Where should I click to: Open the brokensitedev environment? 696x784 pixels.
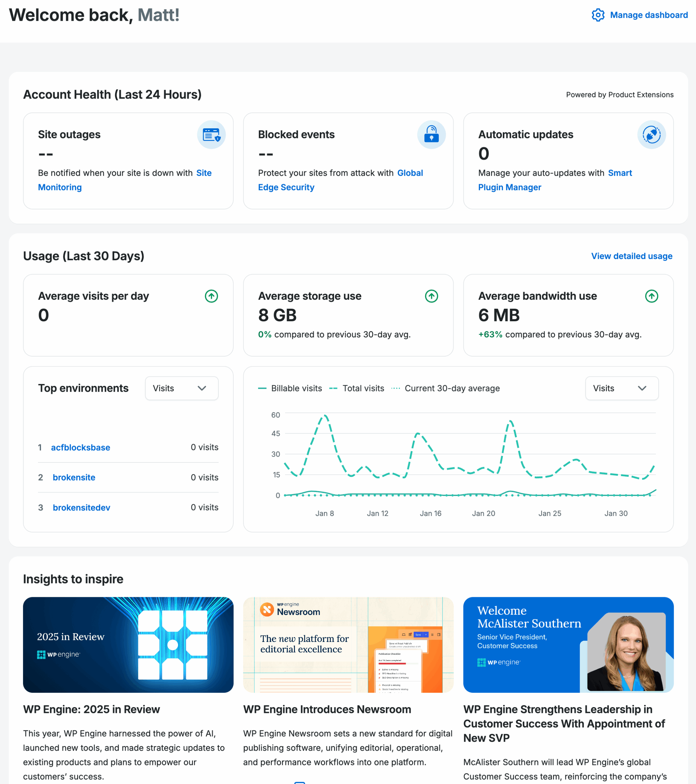[81, 507]
